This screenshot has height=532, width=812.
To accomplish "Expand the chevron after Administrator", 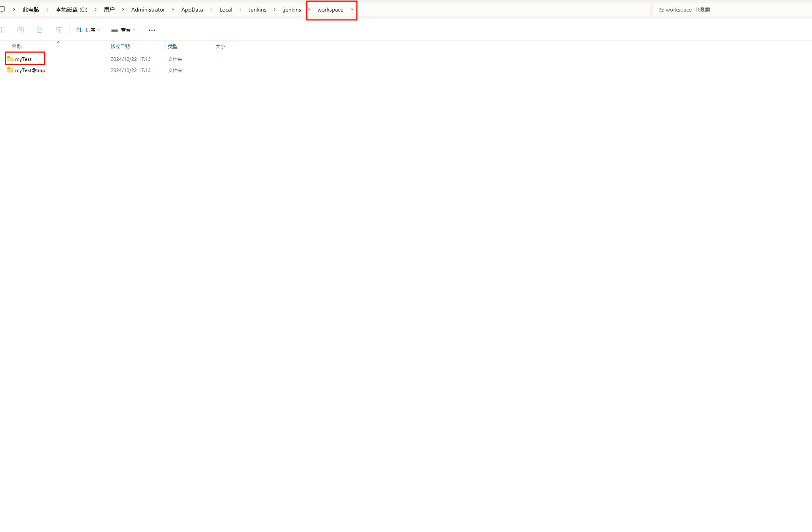I will [173, 10].
